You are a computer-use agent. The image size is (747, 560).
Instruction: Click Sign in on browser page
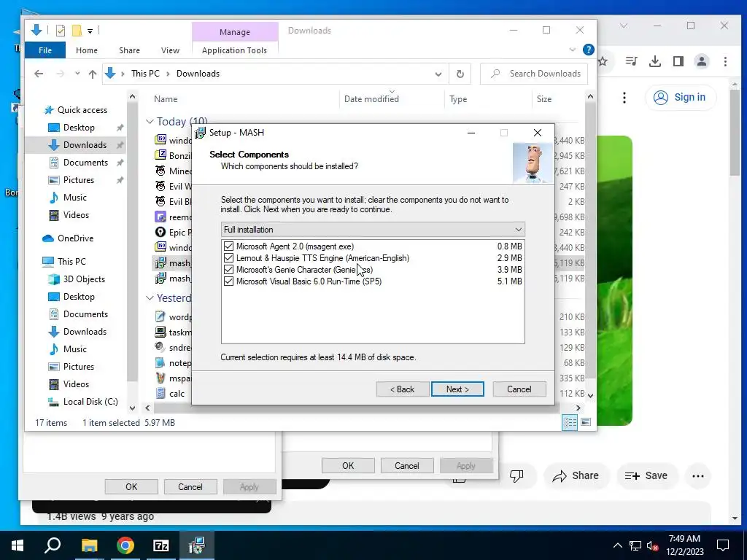pyautogui.click(x=681, y=97)
